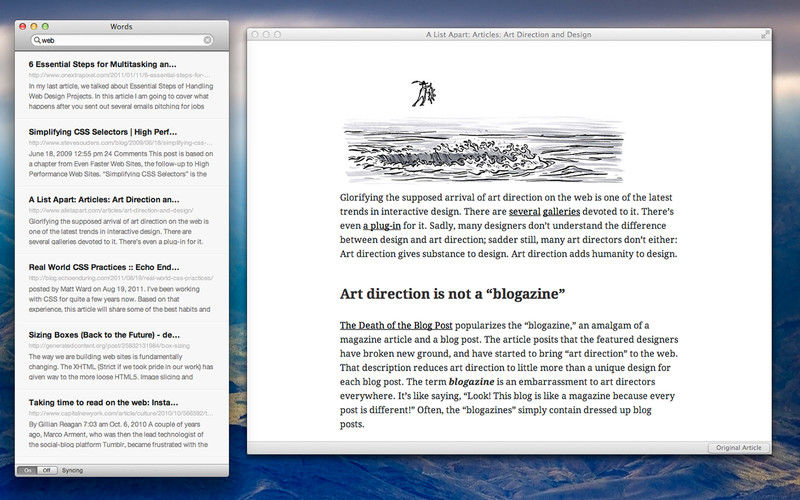The image size is (800, 500).
Task: Close the Words window with the red button
Action: click(22, 27)
